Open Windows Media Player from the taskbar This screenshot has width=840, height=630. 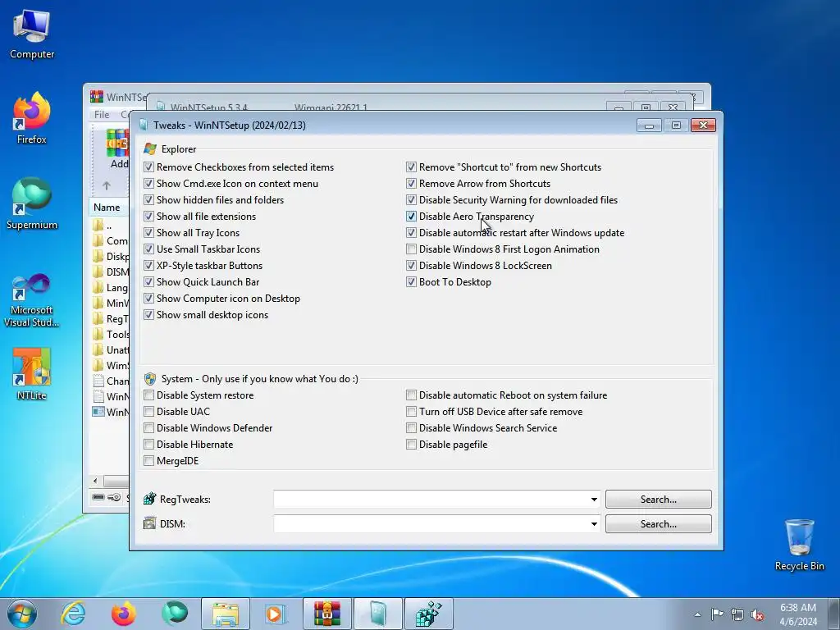click(x=276, y=614)
